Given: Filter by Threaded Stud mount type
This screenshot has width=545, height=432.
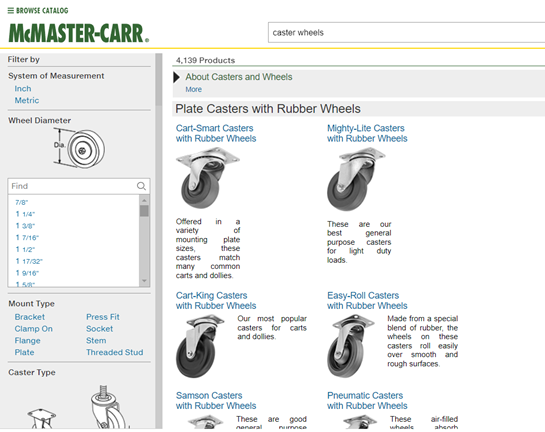Looking at the screenshot, I should (115, 352).
